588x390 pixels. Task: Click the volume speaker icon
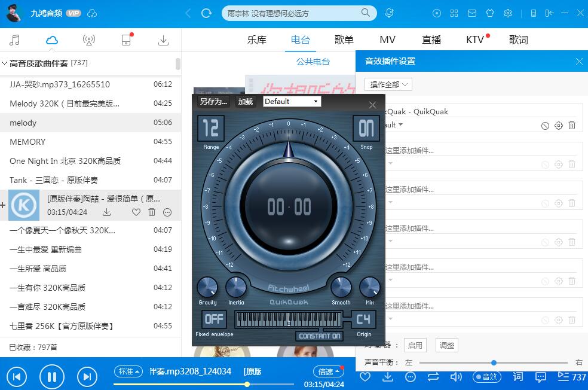tap(455, 376)
